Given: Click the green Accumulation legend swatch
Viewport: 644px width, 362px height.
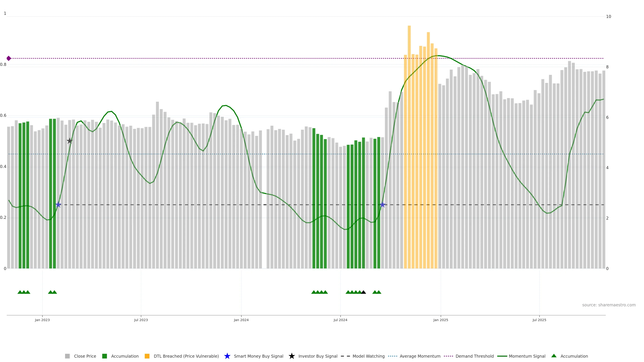Looking at the screenshot, I should pyautogui.click(x=104, y=356).
